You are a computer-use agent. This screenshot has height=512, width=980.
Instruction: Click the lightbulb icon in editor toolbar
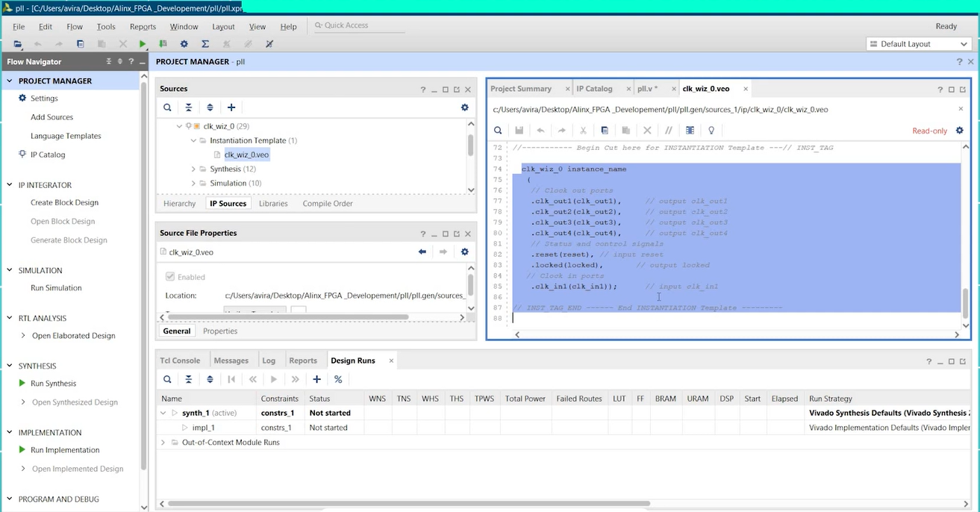click(711, 131)
